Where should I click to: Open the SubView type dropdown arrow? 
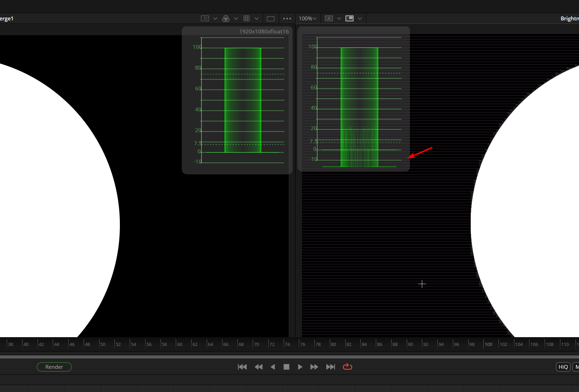point(360,19)
